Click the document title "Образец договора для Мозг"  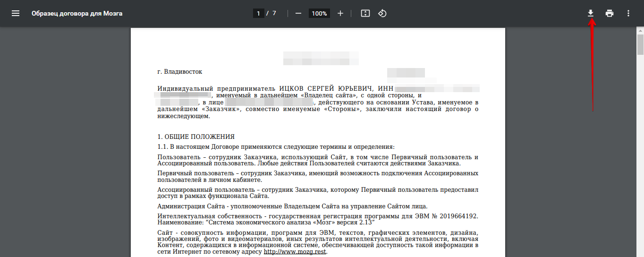coord(77,13)
